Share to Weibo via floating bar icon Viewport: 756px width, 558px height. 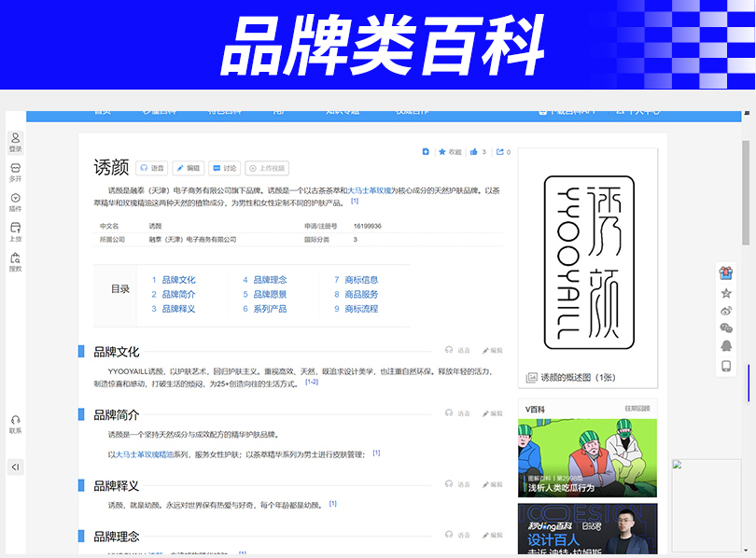coord(725,311)
